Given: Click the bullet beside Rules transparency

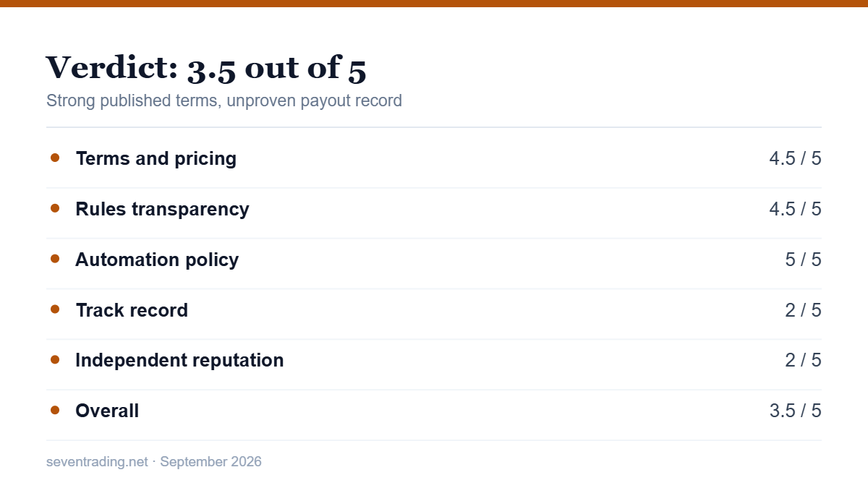Looking at the screenshot, I should [55, 208].
